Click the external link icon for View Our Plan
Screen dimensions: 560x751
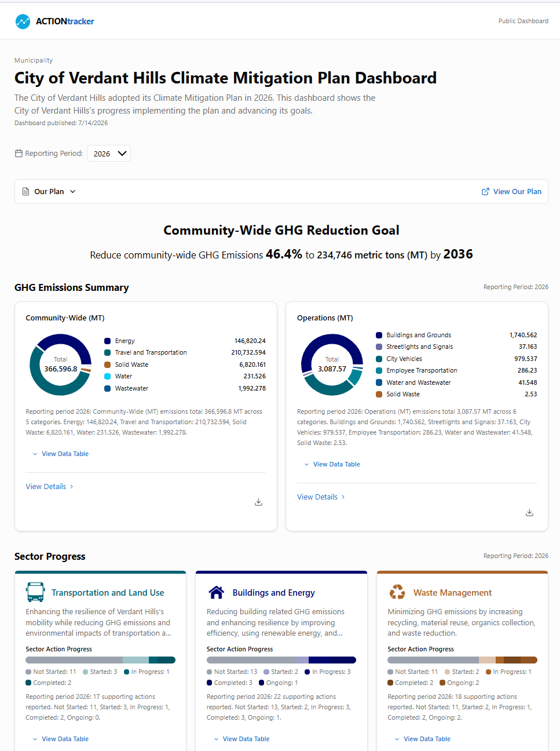485,192
